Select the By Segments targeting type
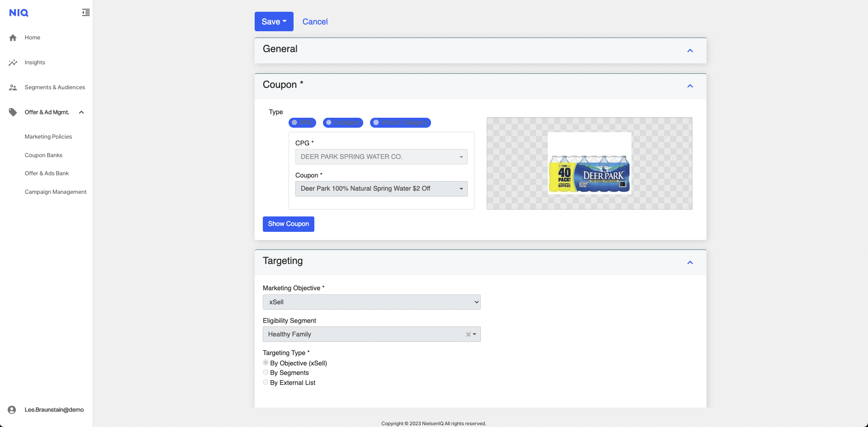Viewport: 868px width, 427px height. pyautogui.click(x=266, y=373)
